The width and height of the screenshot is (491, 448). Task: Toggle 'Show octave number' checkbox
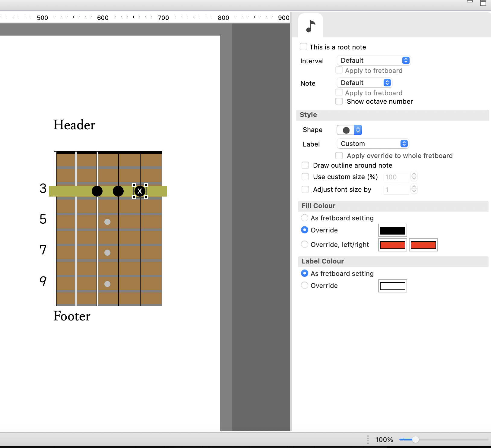[x=339, y=101]
